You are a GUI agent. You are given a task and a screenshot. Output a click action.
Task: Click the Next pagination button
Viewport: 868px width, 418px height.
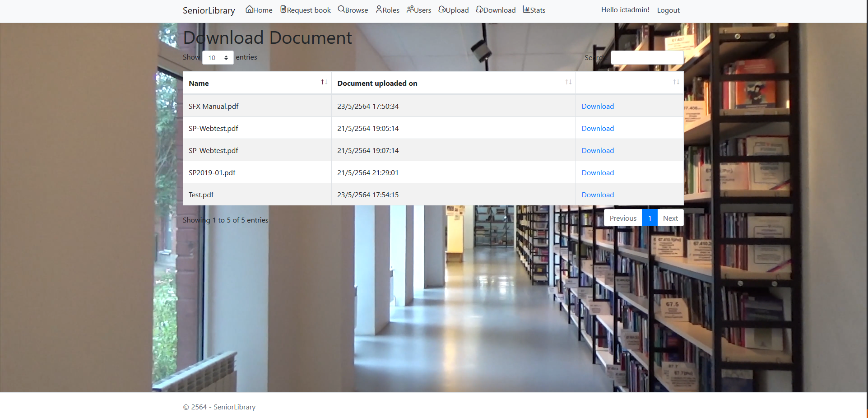tap(670, 218)
